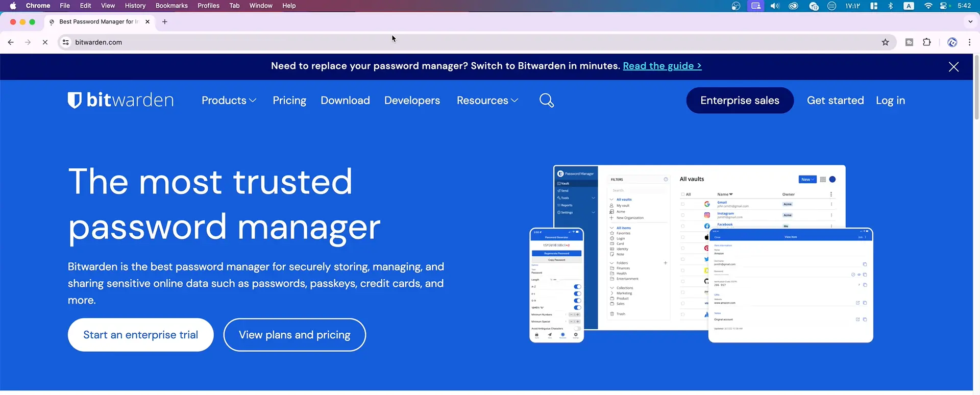Viewport: 980px width, 395px height.
Task: Expand the Resources dropdown
Action: point(487,101)
